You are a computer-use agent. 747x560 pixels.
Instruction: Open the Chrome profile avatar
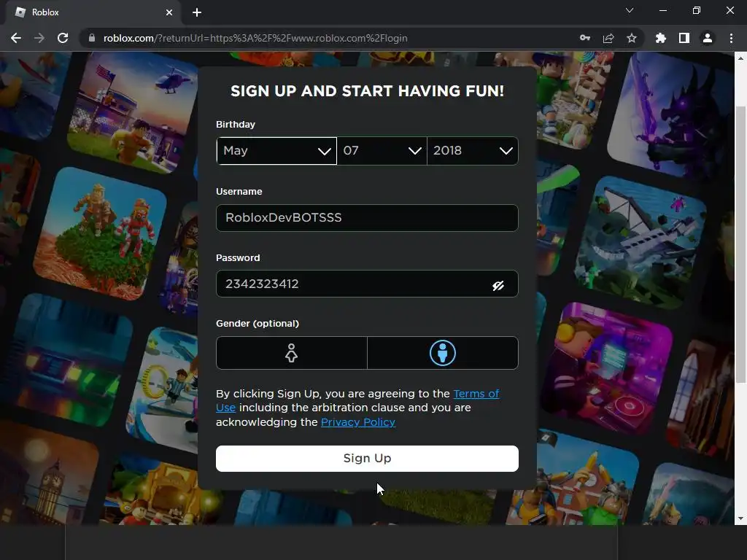coord(708,38)
